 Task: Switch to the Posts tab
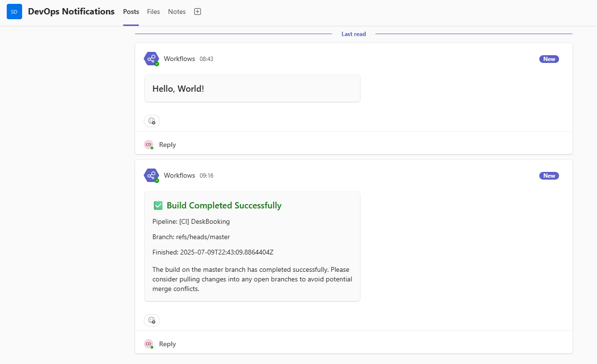point(131,12)
